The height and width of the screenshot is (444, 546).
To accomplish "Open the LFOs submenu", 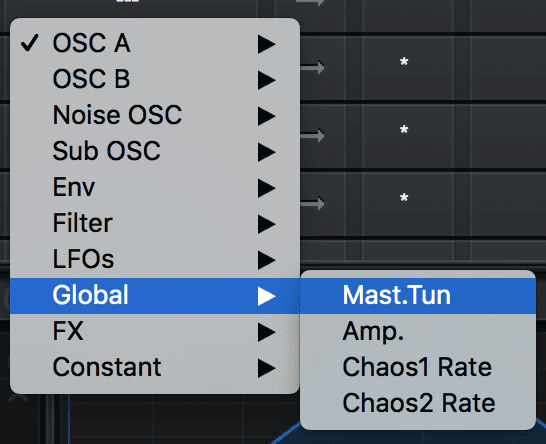I will 155,260.
